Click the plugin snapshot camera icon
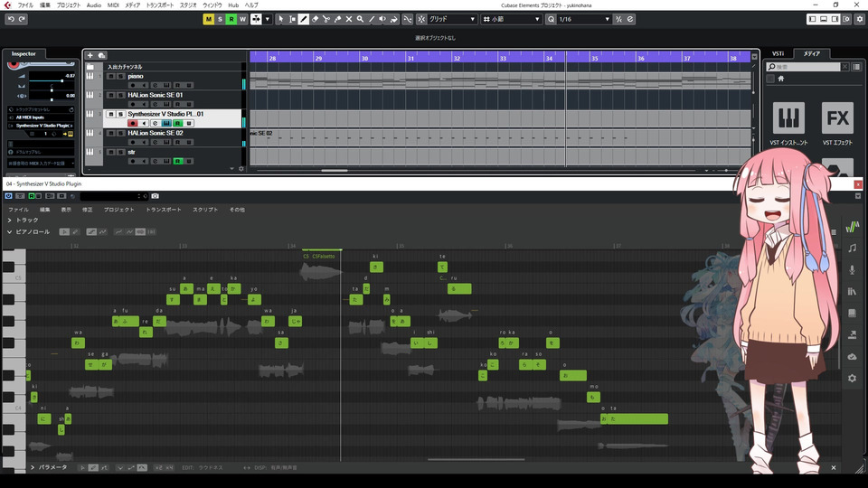The width and height of the screenshot is (868, 488). click(x=155, y=196)
